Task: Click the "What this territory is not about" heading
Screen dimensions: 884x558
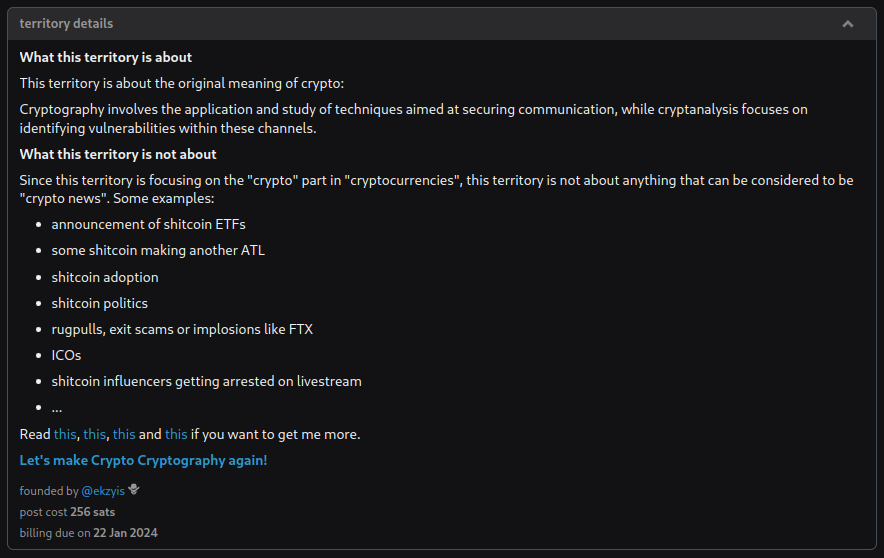Action: click(118, 154)
